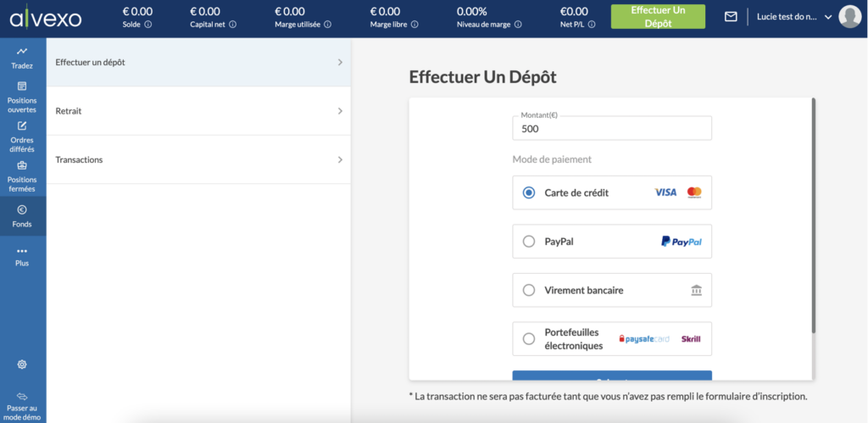The image size is (868, 423).
Task: Click the Solde info icon
Action: click(148, 25)
